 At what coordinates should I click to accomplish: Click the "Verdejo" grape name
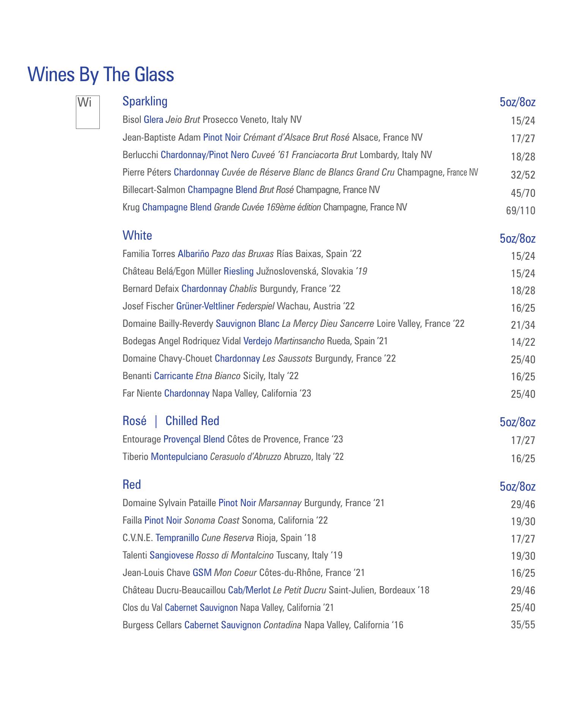258,341
